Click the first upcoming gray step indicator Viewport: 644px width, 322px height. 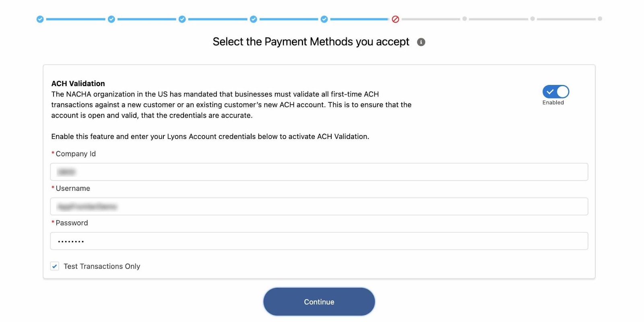pos(465,19)
